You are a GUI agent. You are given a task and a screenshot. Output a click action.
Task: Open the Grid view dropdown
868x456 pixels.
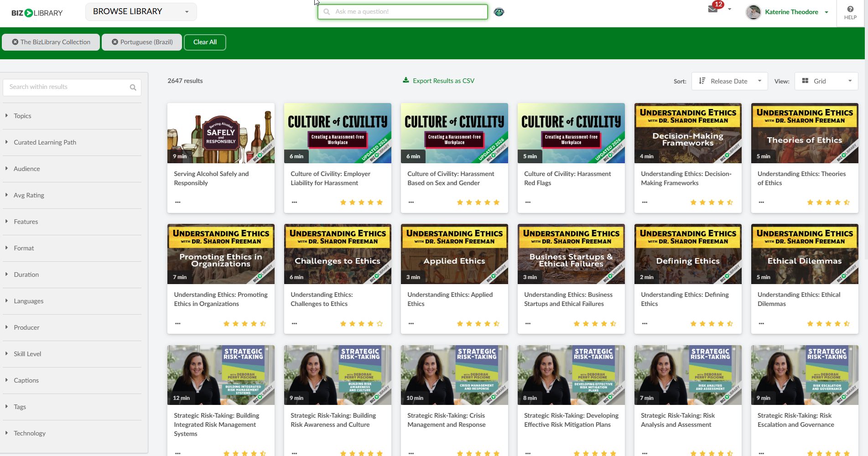point(826,81)
